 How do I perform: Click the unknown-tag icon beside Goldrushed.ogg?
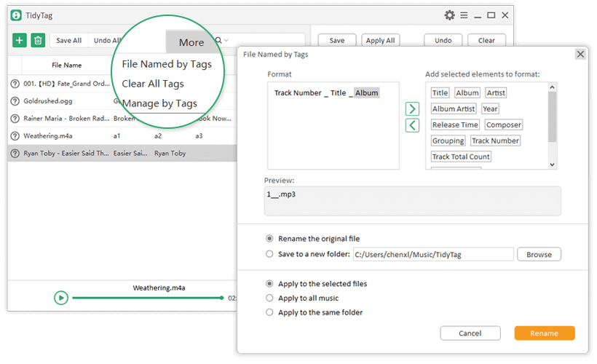15,101
